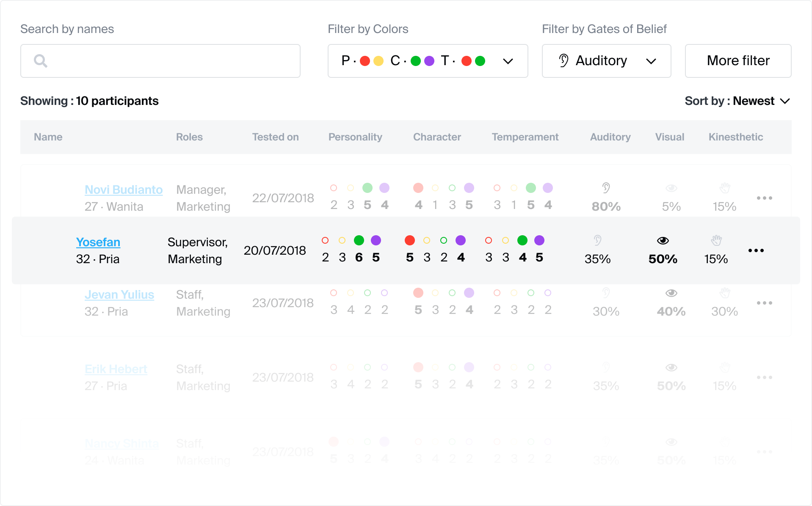Click Yosefan's visual eye icon
This screenshot has height=506, width=812.
coord(663,241)
